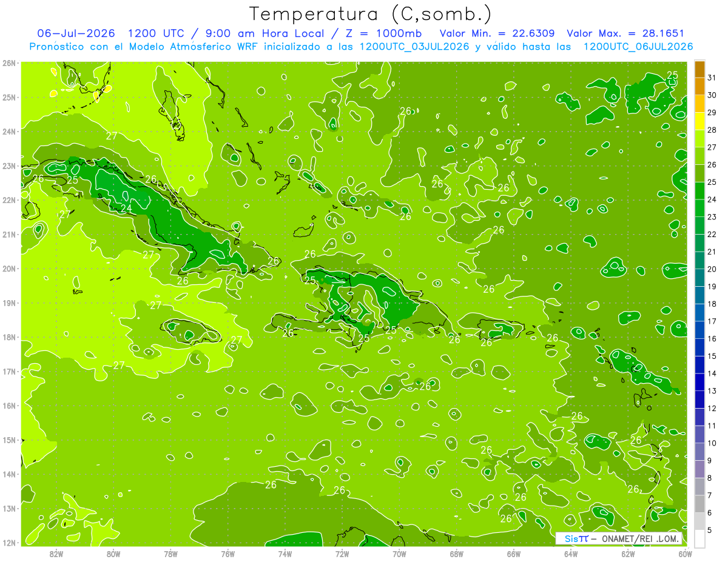Click the gray legend swatch between 6 and 7
The width and height of the screenshot is (728, 562).
699,504
